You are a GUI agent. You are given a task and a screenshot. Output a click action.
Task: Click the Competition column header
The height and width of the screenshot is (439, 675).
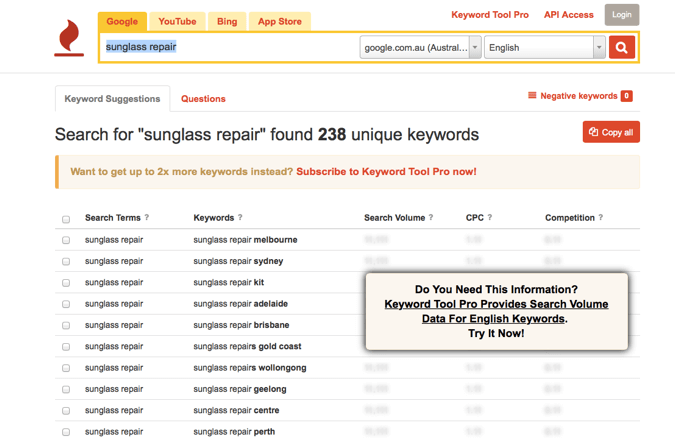[x=570, y=218]
